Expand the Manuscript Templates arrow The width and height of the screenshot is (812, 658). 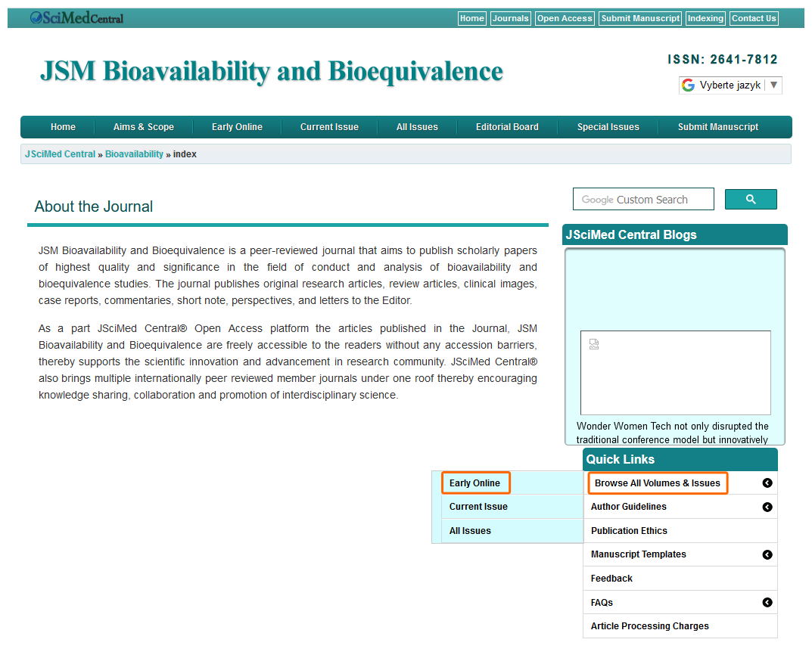click(x=767, y=555)
